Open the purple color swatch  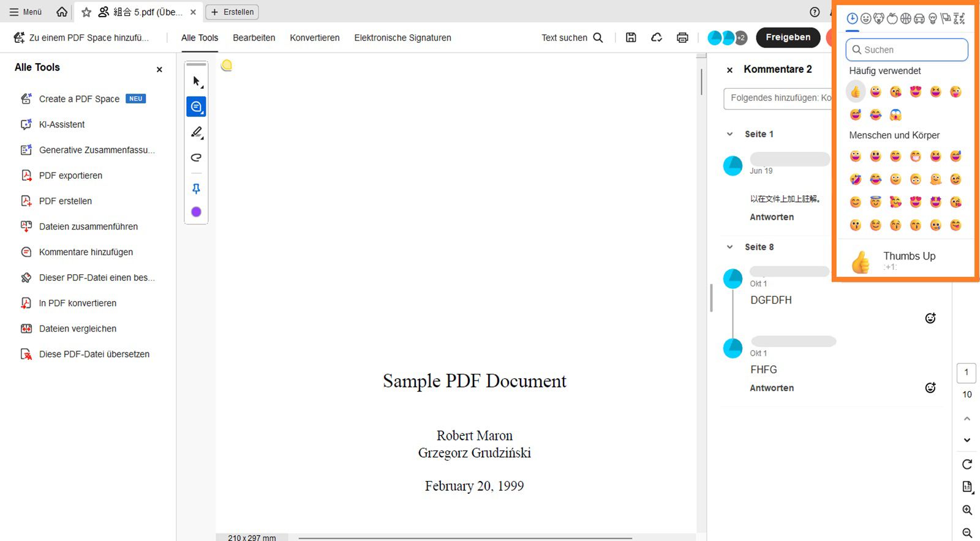coord(196,212)
